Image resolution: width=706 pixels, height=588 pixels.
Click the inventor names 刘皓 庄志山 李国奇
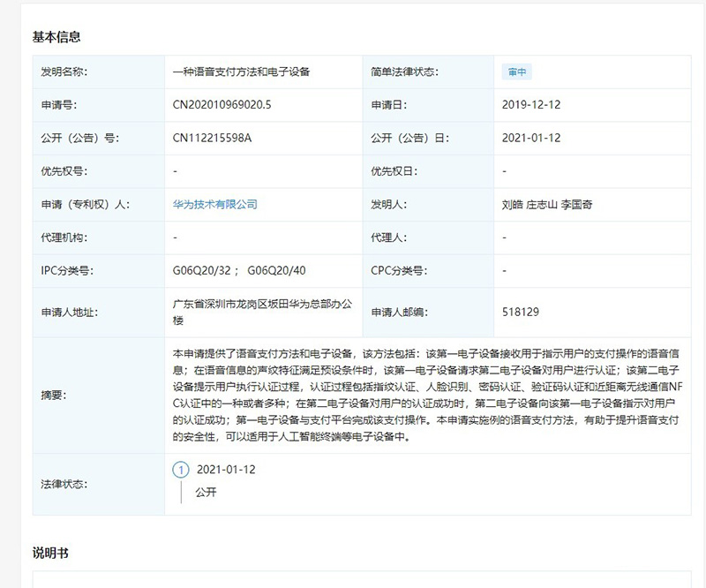click(546, 204)
